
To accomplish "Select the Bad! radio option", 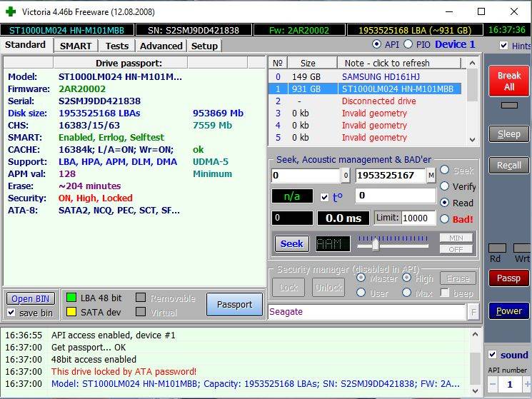I will point(444,218).
